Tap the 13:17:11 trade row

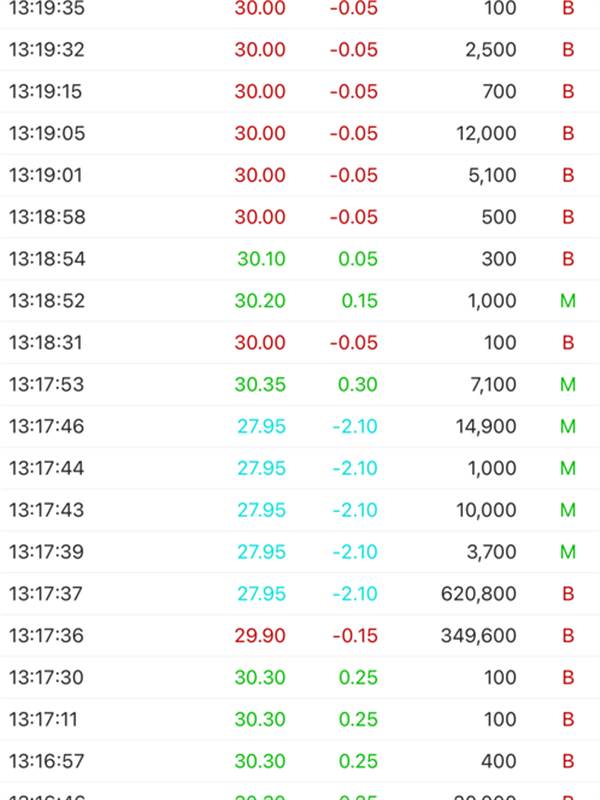pyautogui.click(x=300, y=719)
